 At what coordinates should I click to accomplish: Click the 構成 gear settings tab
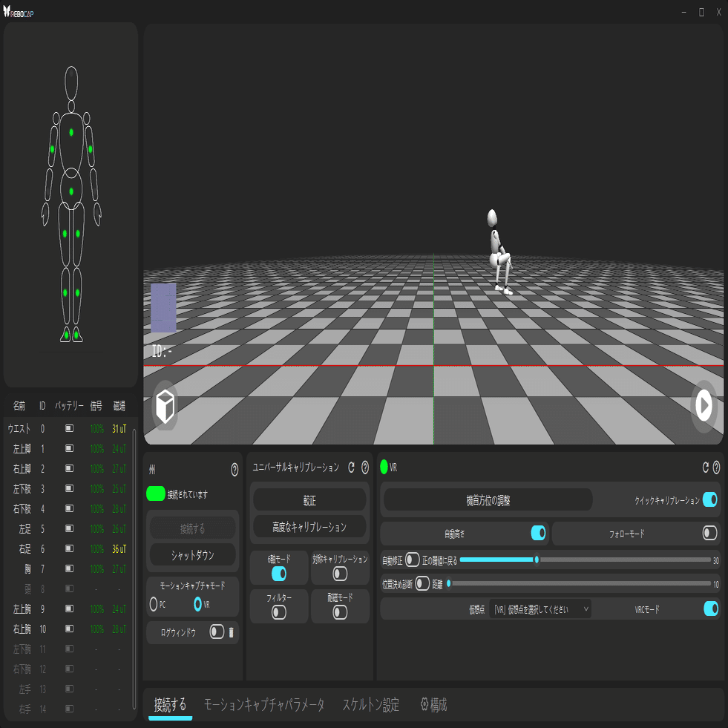point(433,704)
